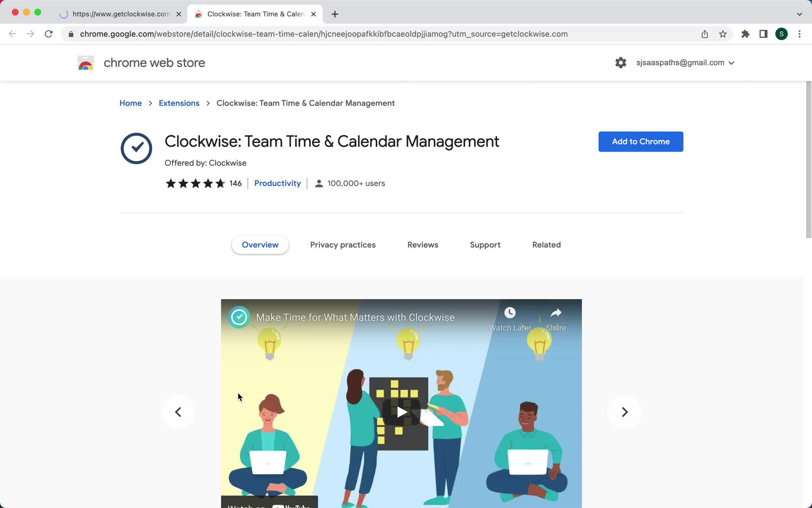Expand the tab search dropdown arrow
Image resolution: width=812 pixels, height=508 pixels.
[799, 14]
